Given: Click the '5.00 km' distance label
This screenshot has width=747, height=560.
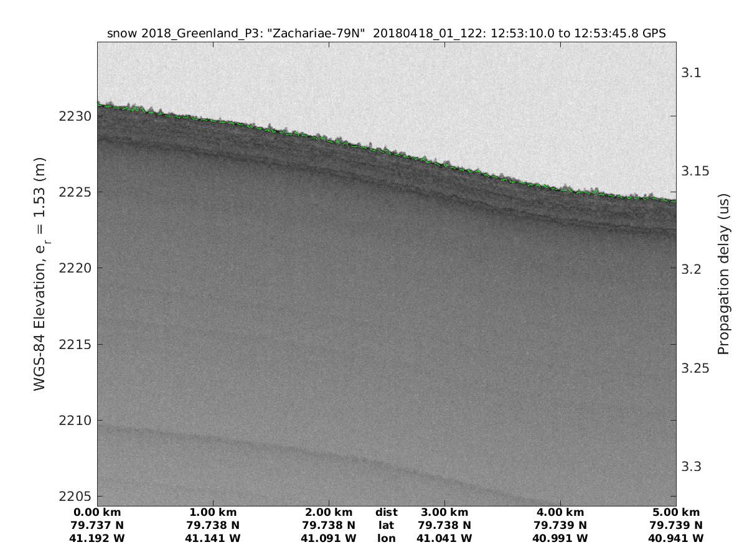Looking at the screenshot, I should click(x=676, y=513).
